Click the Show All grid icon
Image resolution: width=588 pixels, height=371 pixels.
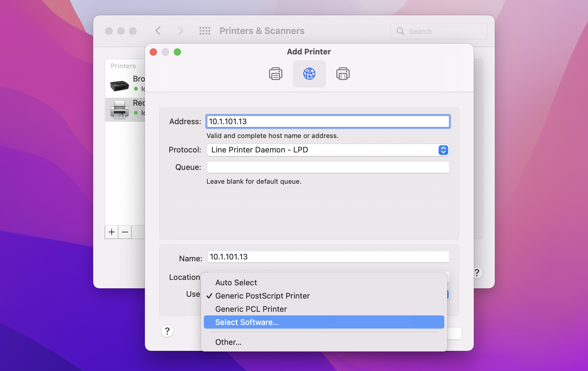(x=205, y=31)
